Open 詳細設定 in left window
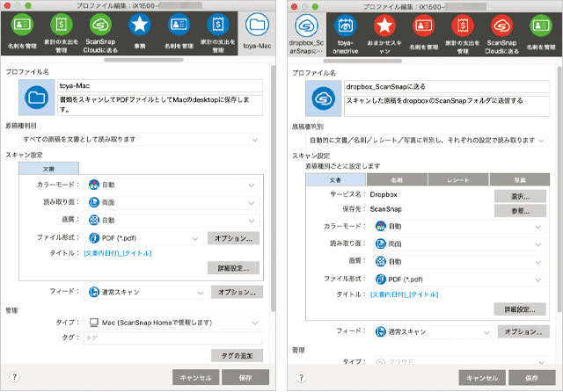563x392 pixels. 233,268
